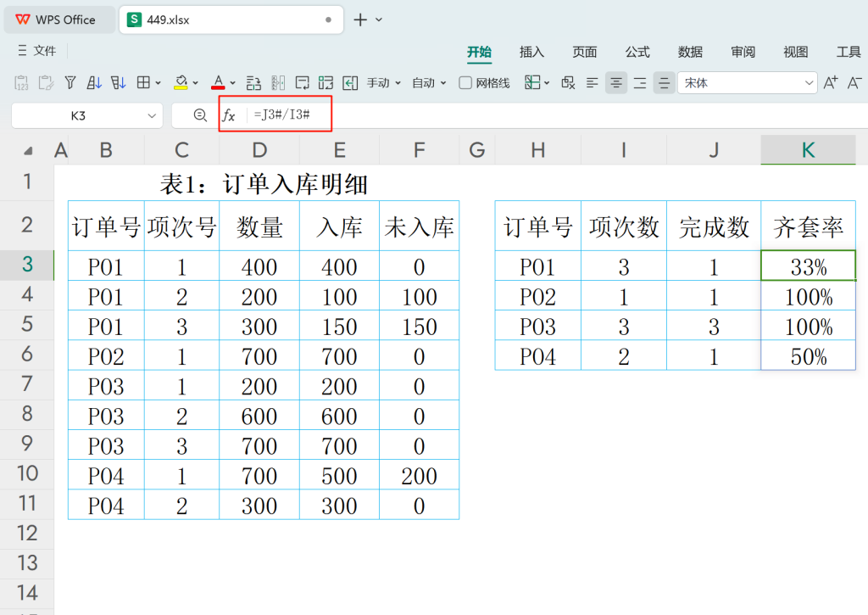Open the 文件 menu

pos(37,51)
